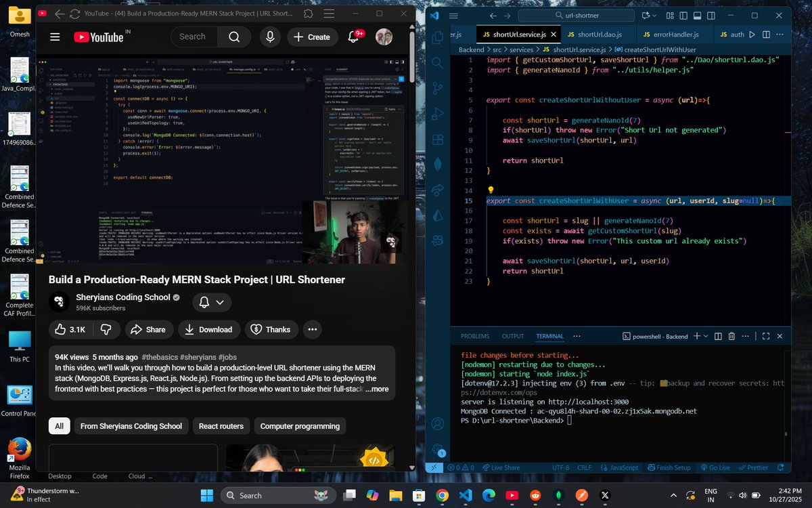Open File Explorer from the taskbar
The width and height of the screenshot is (812, 508).
tap(394, 495)
